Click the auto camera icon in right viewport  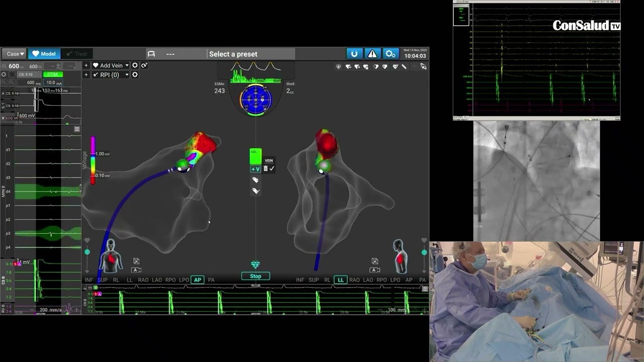tap(375, 270)
